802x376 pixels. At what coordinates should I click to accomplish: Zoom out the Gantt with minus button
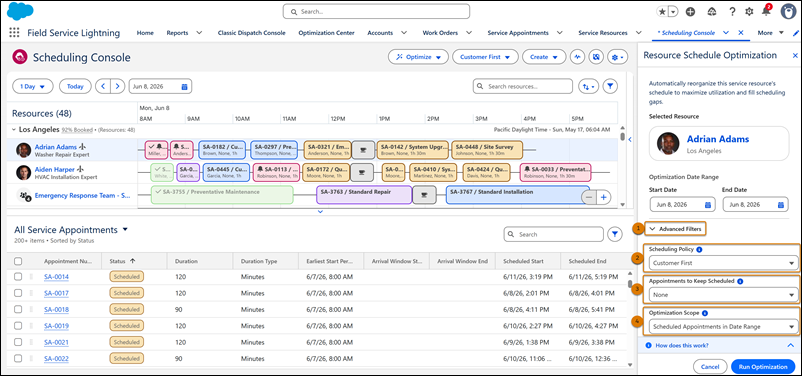[x=589, y=197]
